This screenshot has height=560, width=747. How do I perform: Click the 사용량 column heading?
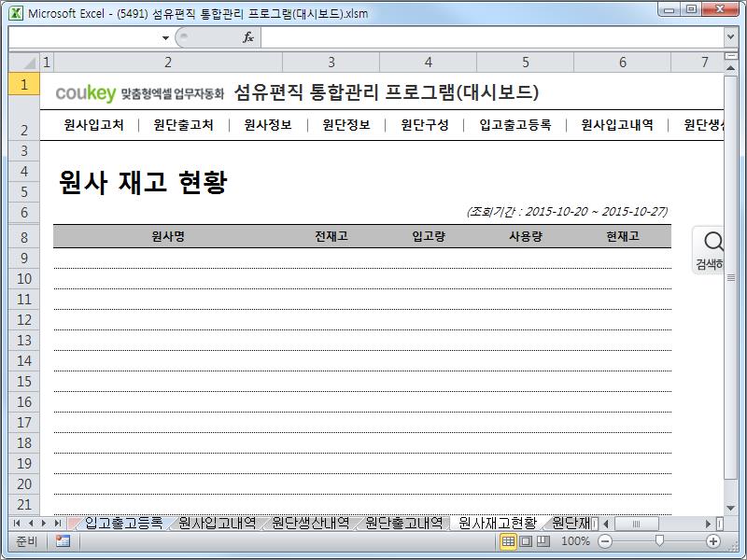[526, 236]
